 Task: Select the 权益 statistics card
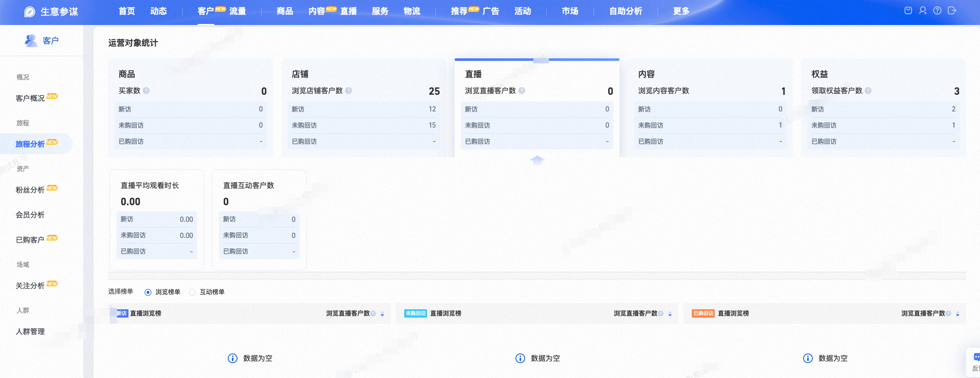pos(883,108)
